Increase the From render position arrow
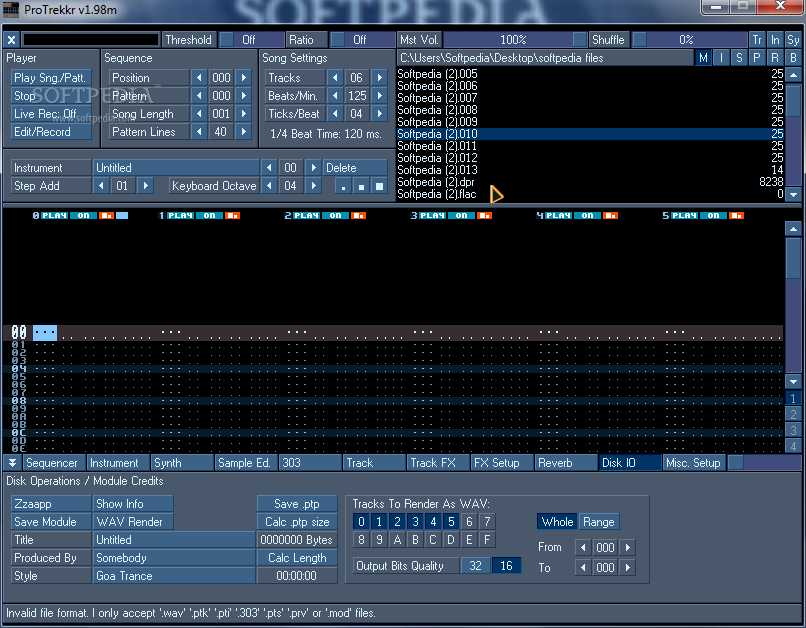Viewport: 806px width, 628px height. click(x=628, y=548)
